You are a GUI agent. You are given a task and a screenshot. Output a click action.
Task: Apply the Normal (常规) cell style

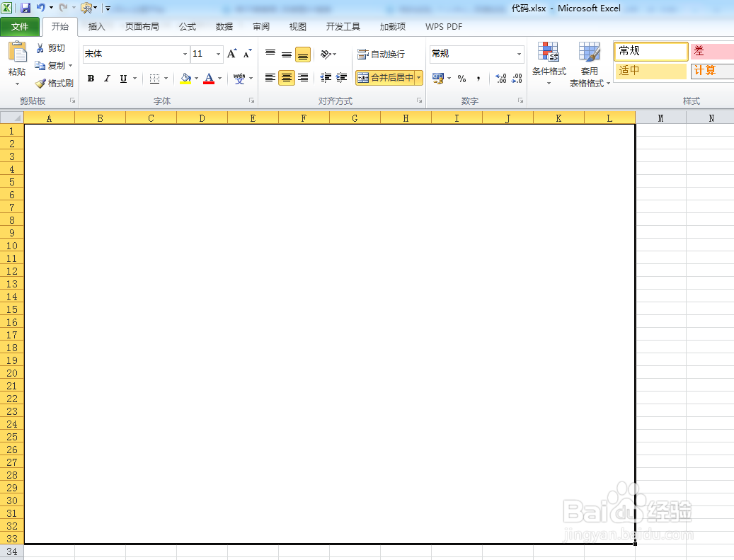pyautogui.click(x=651, y=51)
